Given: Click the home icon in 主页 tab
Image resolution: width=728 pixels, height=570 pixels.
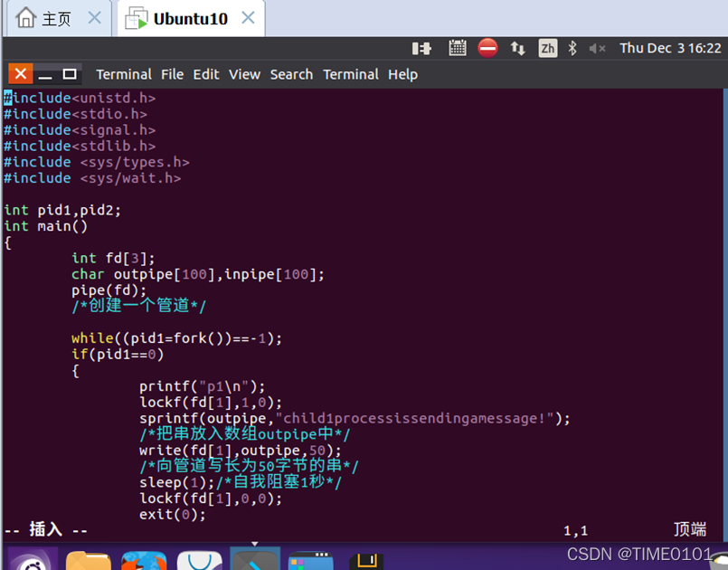Looking at the screenshot, I should click(x=26, y=18).
